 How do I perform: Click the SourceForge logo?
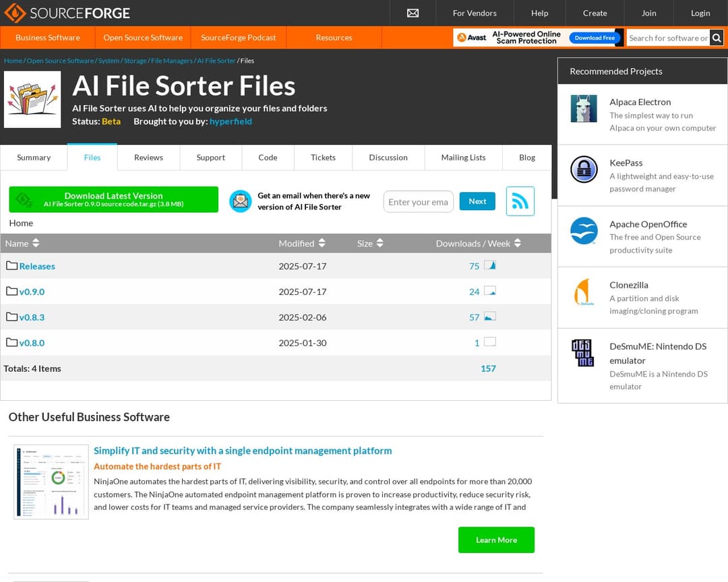pyautogui.click(x=67, y=13)
